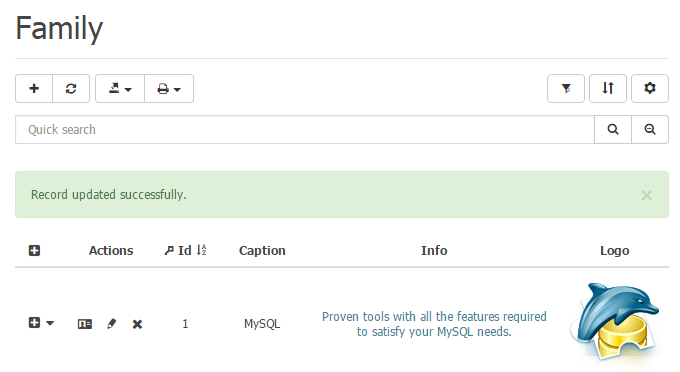Open the page settings gear
Viewport: 680px width, 372px height.
(650, 88)
